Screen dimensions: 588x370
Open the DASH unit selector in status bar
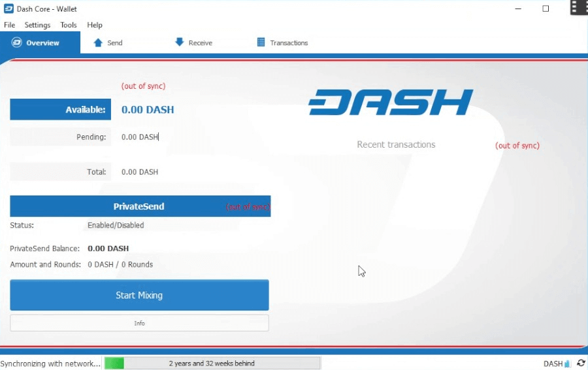point(553,363)
